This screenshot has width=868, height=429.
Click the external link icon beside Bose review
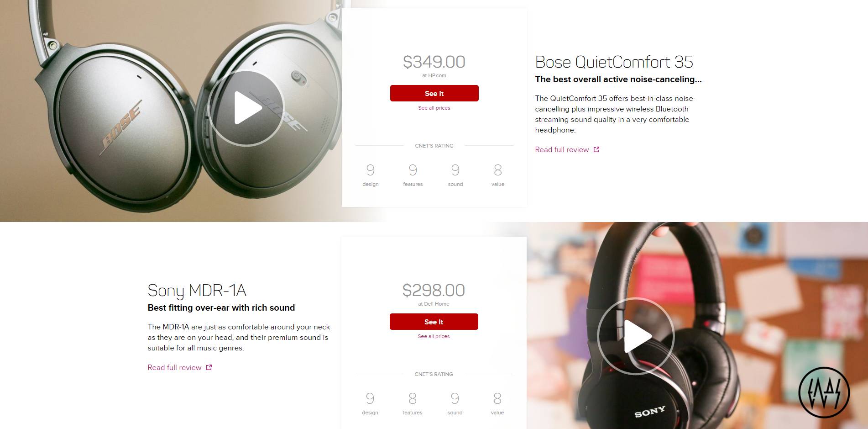(596, 149)
